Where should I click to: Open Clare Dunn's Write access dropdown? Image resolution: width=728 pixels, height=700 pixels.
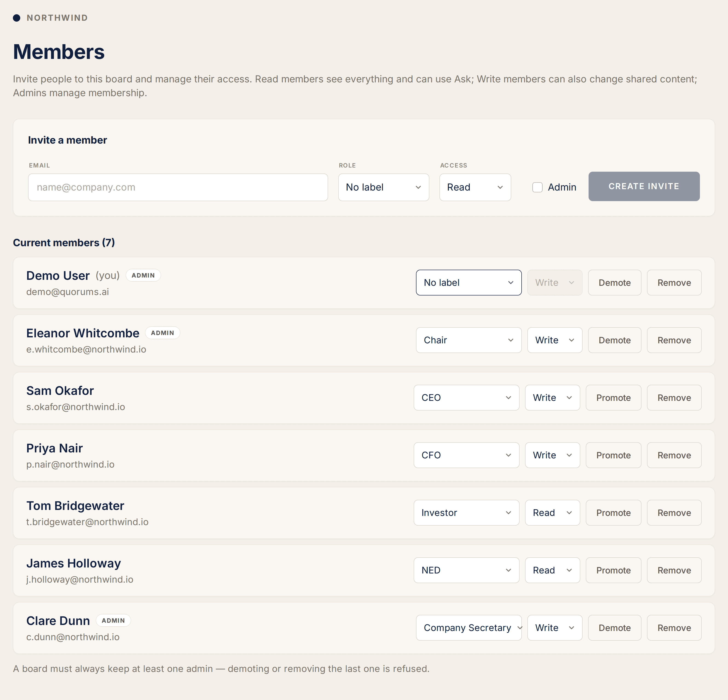click(x=555, y=628)
